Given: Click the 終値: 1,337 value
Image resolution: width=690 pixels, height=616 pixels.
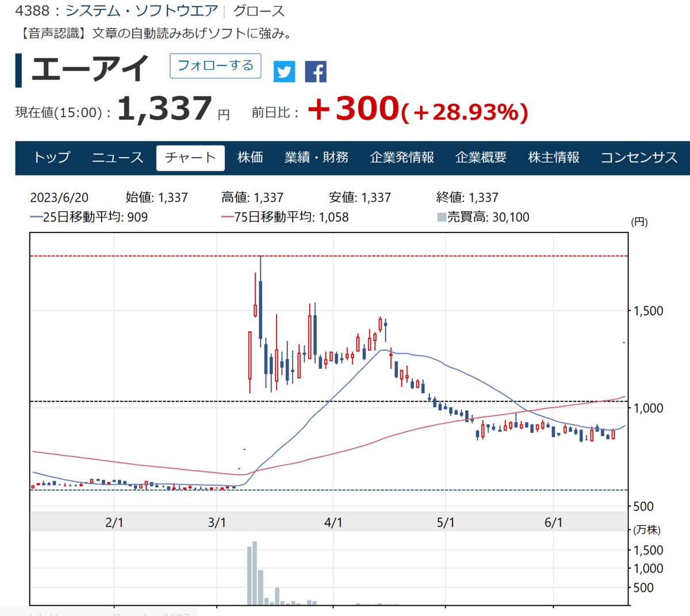Looking at the screenshot, I should 467,197.
